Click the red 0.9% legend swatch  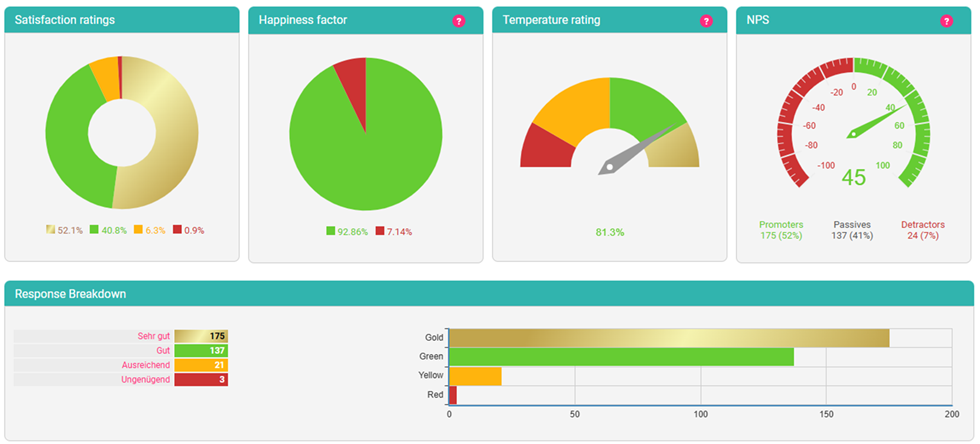pos(178,230)
